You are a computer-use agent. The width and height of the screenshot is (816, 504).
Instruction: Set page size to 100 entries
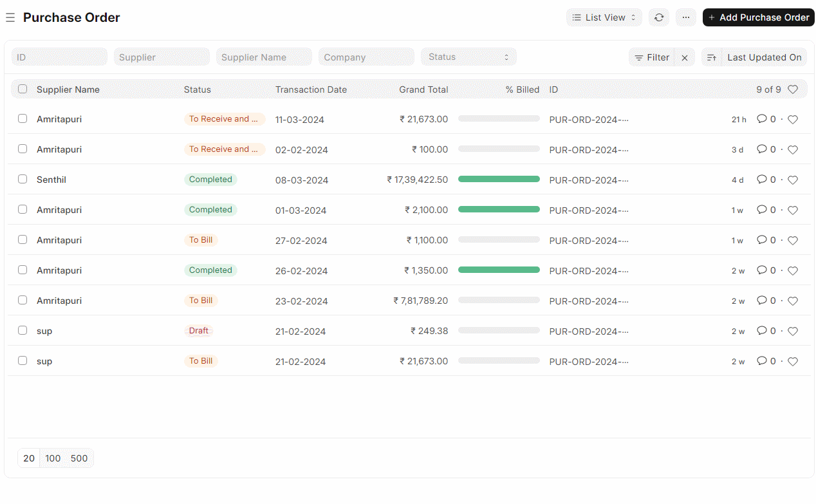[53, 458]
